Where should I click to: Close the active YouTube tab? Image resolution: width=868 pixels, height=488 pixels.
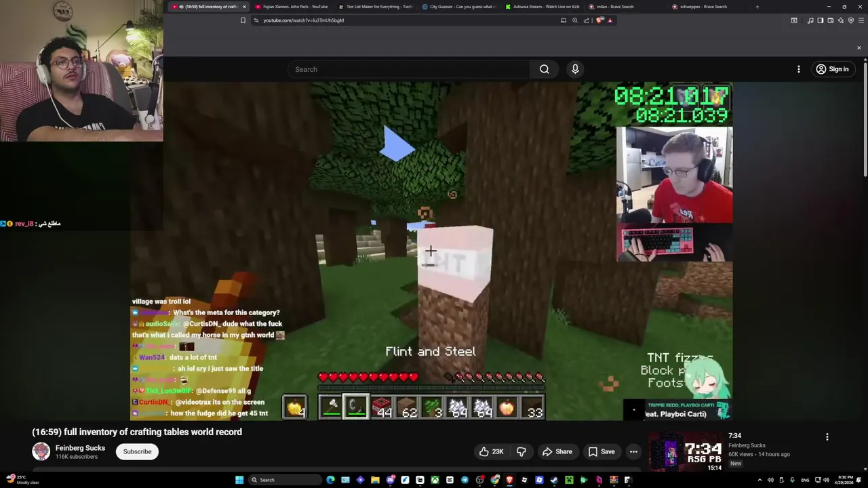[244, 7]
